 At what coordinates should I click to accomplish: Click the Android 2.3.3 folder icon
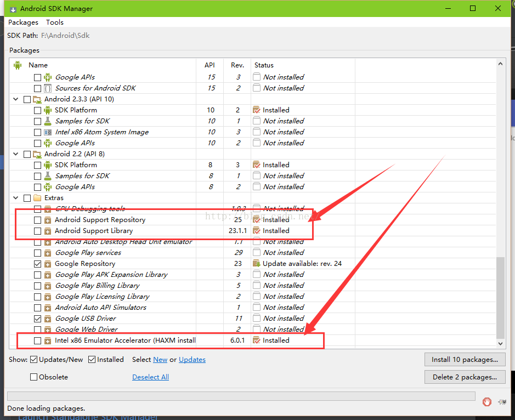tap(37, 99)
